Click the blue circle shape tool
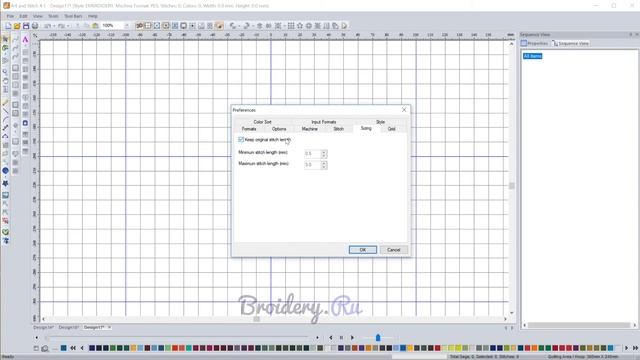This screenshot has height=360, width=640. [5, 171]
